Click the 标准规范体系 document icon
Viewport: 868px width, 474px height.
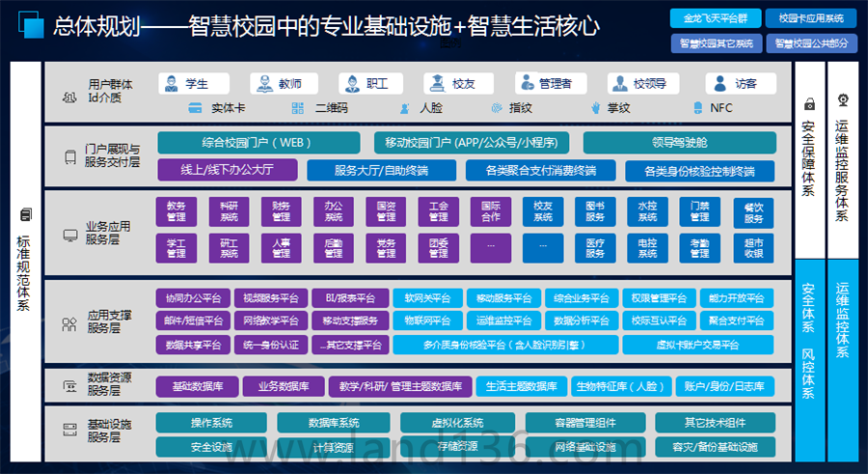pos(25,214)
